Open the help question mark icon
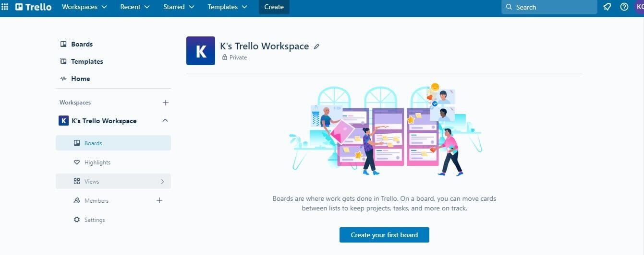 click(x=624, y=7)
